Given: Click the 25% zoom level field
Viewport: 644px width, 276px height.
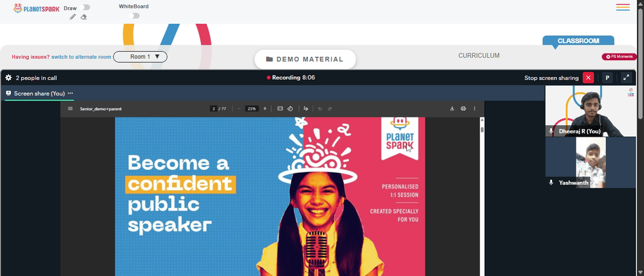Looking at the screenshot, I should [x=251, y=108].
